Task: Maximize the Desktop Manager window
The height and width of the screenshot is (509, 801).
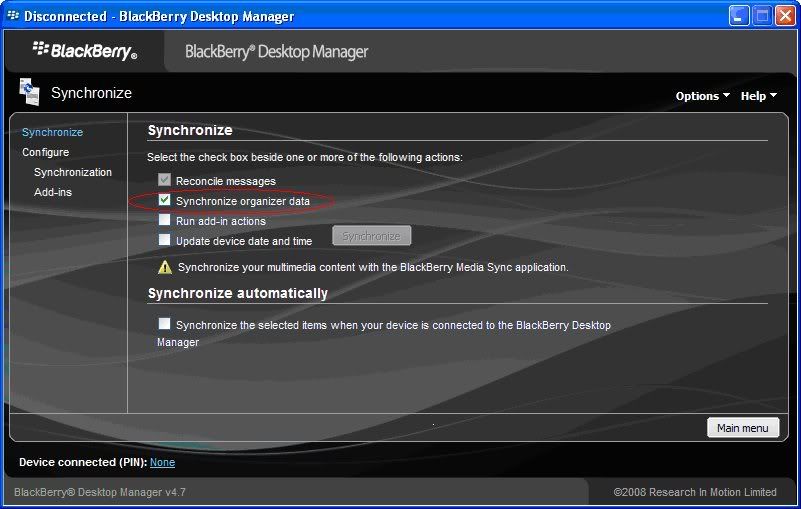Action: click(x=762, y=16)
